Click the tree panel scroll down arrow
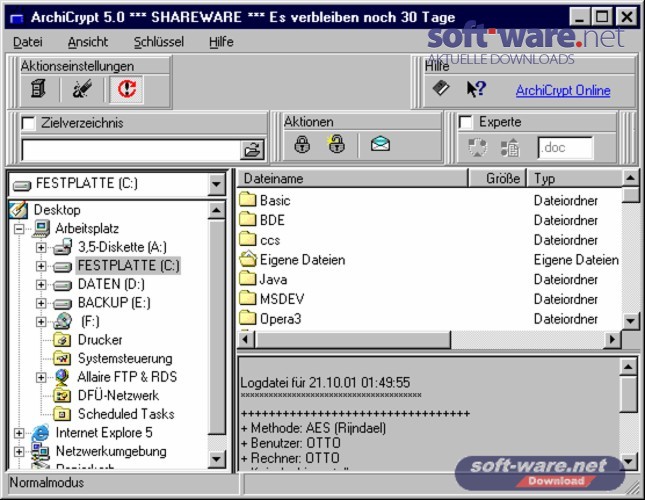645x500 pixels. click(x=216, y=459)
